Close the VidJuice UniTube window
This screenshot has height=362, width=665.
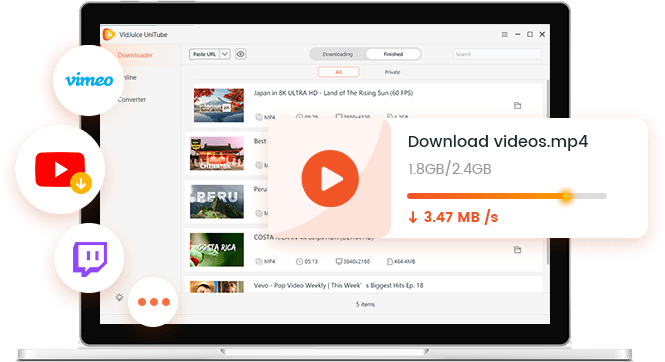(x=542, y=34)
